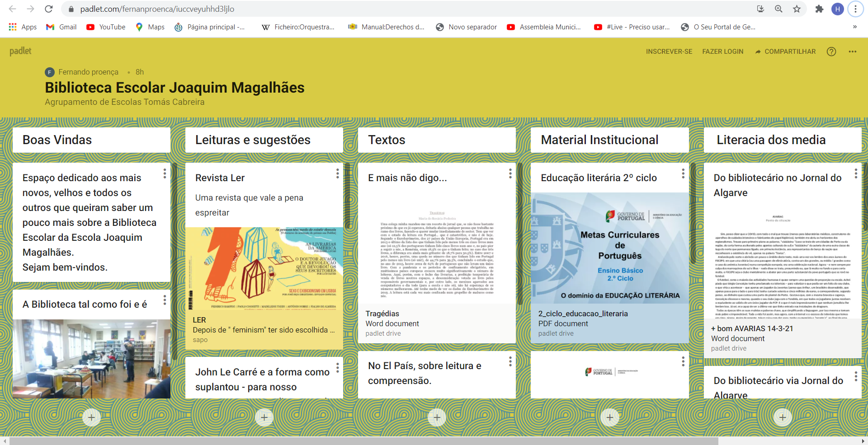
Task: Add a post under Boas Vindas column
Action: (91, 417)
